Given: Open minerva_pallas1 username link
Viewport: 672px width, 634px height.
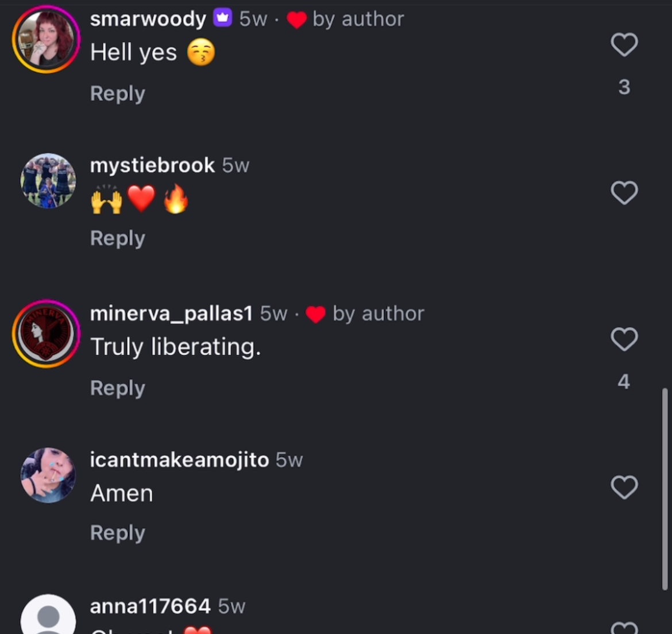Looking at the screenshot, I should [x=171, y=314].
